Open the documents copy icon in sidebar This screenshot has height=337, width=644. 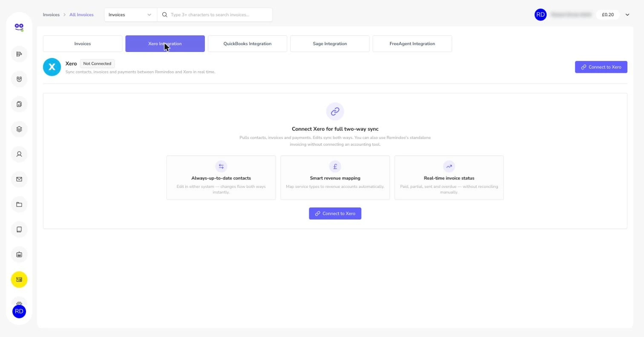point(19,104)
